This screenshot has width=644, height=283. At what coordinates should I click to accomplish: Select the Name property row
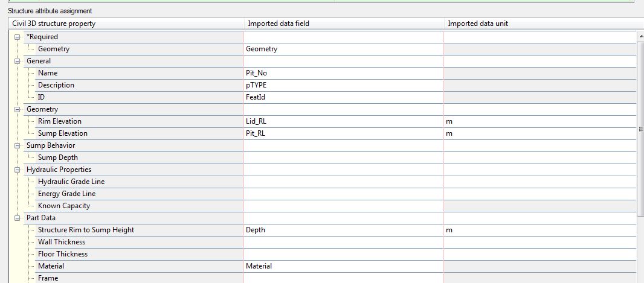pos(140,73)
